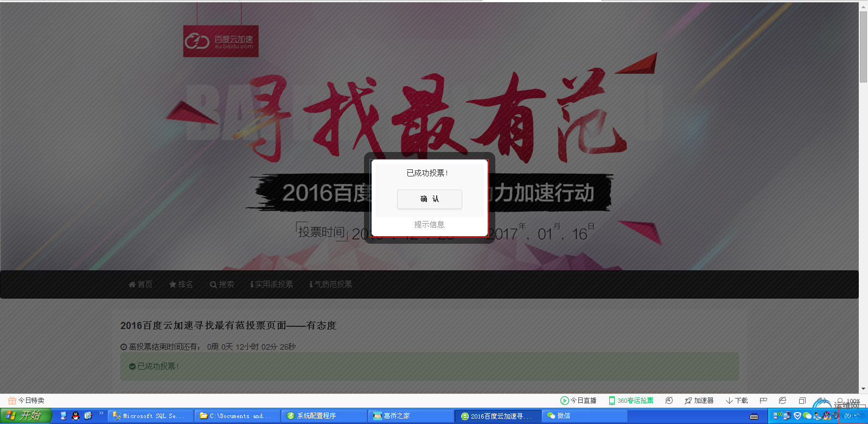Expand the quick launch overflow chevron
868x424 pixels.
(101, 414)
